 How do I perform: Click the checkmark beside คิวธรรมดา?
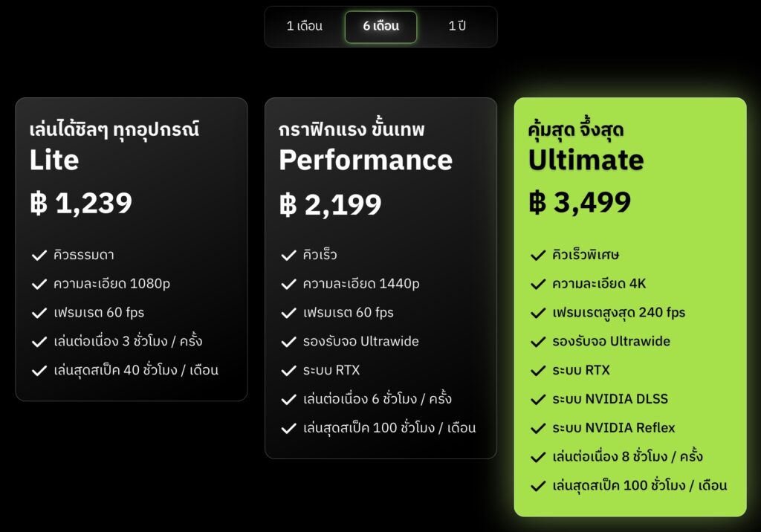coord(39,256)
